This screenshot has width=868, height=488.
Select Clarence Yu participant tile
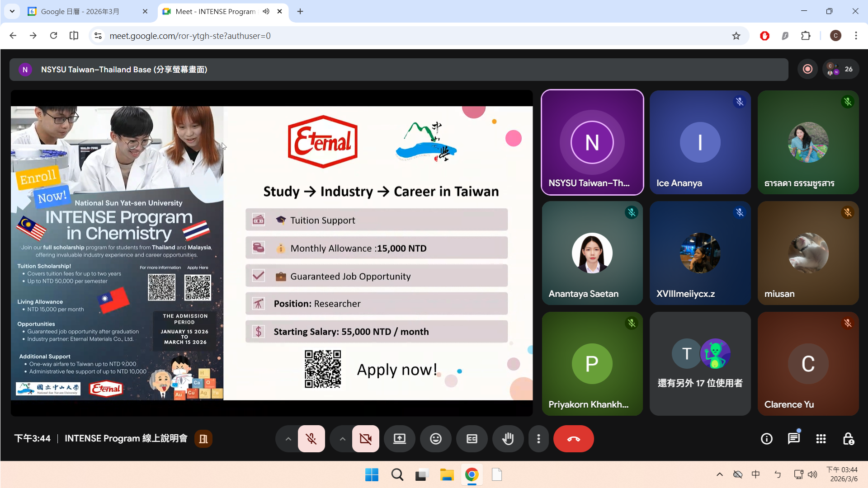tap(808, 364)
